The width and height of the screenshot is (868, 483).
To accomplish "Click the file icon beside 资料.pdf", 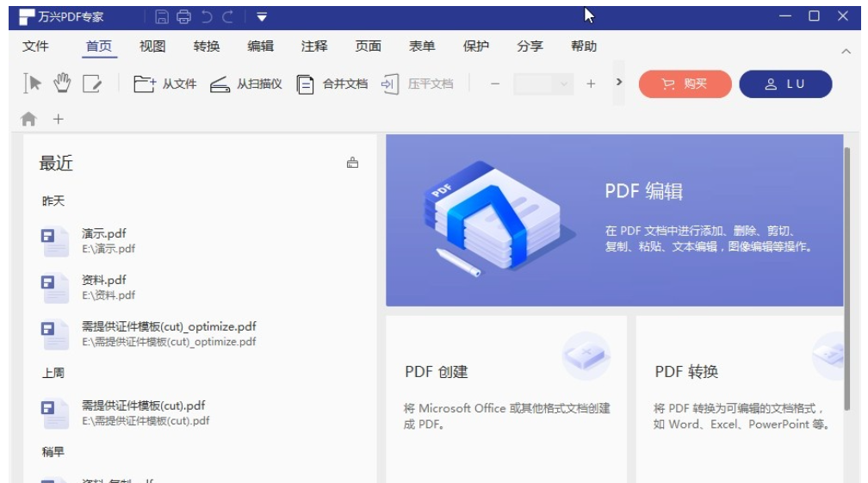I will pyautogui.click(x=54, y=288).
